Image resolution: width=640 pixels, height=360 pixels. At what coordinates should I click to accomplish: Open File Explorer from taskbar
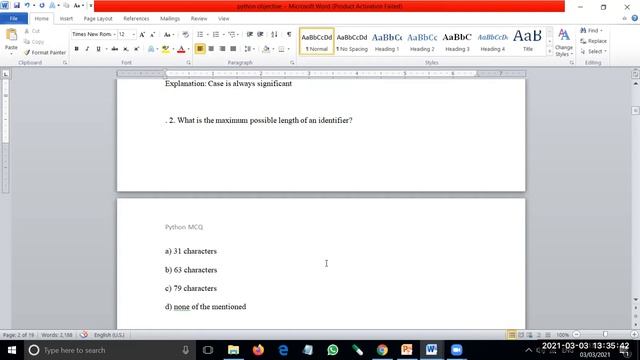(x=233, y=350)
